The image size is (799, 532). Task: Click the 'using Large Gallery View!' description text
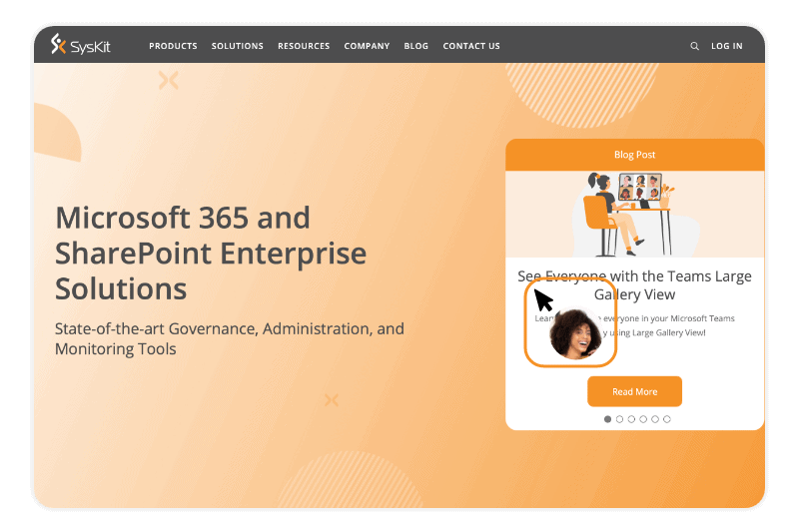tap(657, 332)
